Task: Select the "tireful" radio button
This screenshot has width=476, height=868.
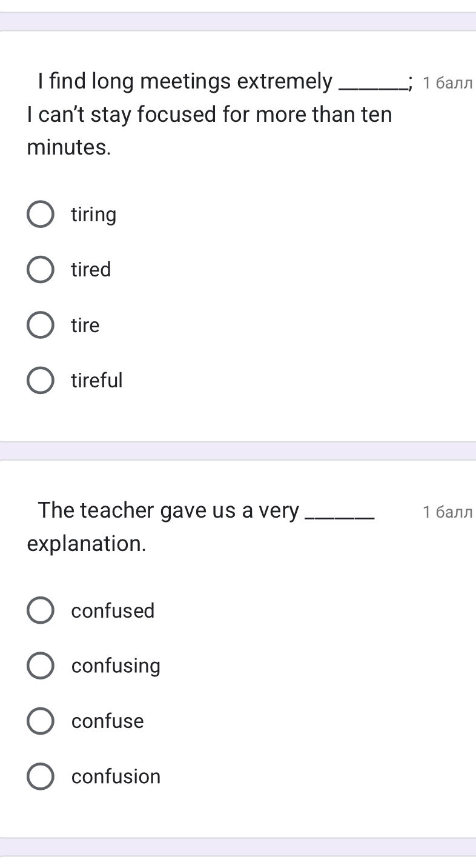Action: tap(40, 380)
